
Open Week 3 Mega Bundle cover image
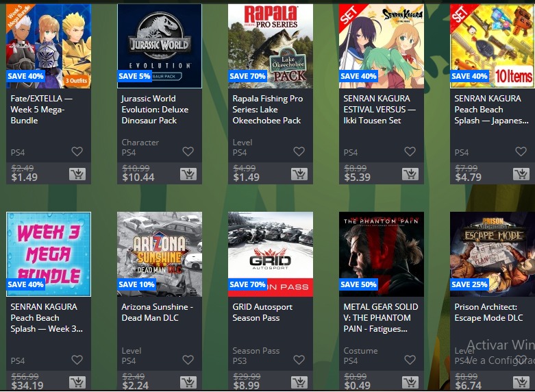pos(49,254)
